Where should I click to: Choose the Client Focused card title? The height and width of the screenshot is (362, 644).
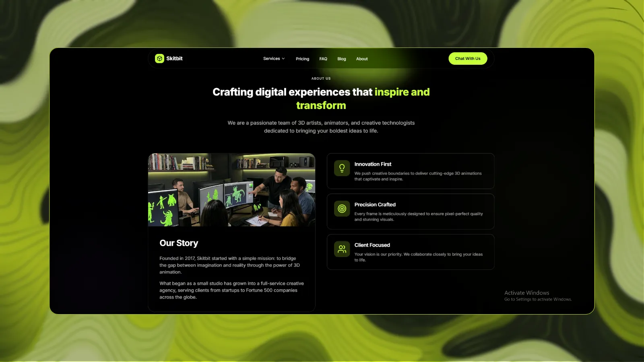click(x=372, y=245)
